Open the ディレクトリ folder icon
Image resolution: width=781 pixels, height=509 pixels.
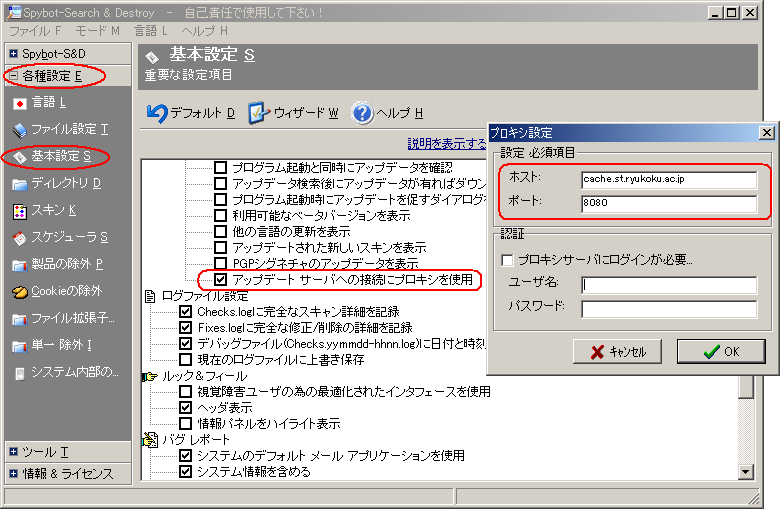19,184
